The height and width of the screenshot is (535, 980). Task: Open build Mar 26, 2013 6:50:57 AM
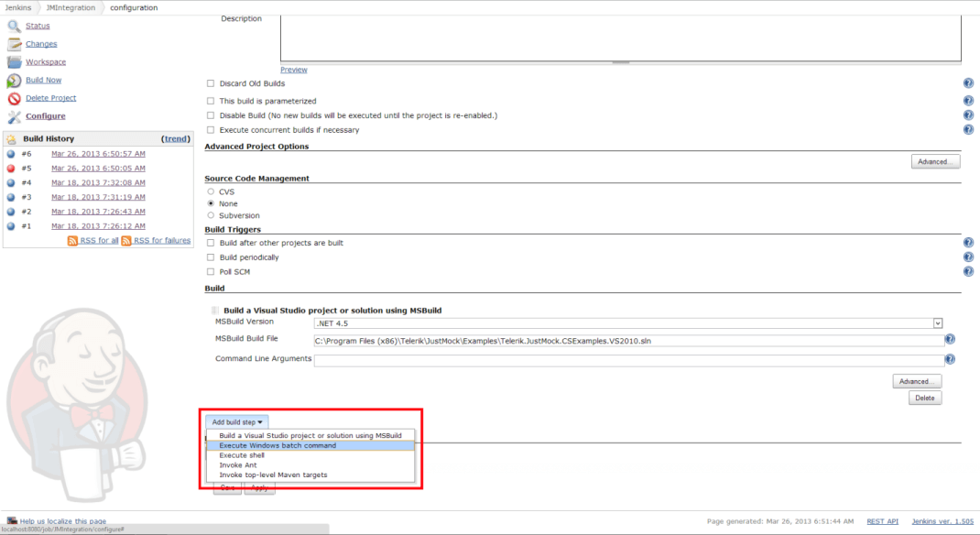coord(98,154)
